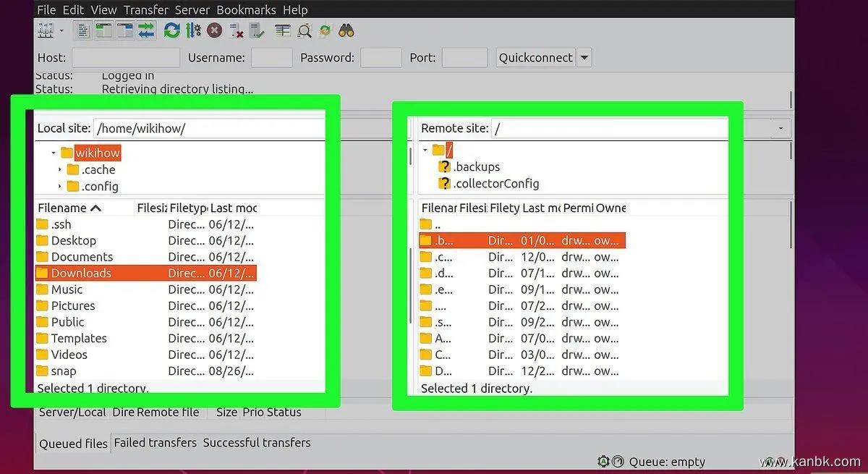This screenshot has height=474, width=868.
Task: Switch to the Failed transfers tab
Action: (x=155, y=443)
